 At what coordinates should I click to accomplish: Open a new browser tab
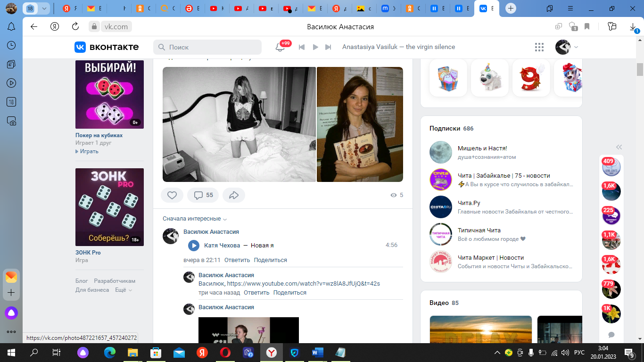pos(511,8)
